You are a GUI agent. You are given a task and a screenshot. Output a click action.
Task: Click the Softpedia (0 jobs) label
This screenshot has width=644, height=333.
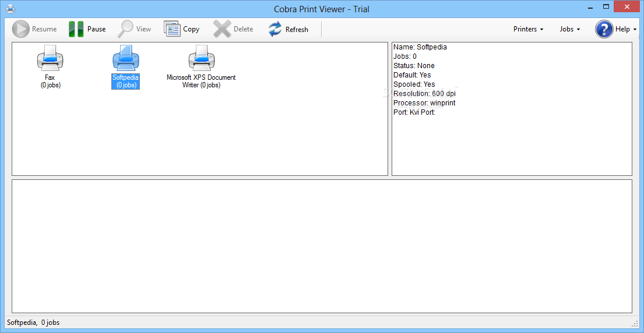126,81
